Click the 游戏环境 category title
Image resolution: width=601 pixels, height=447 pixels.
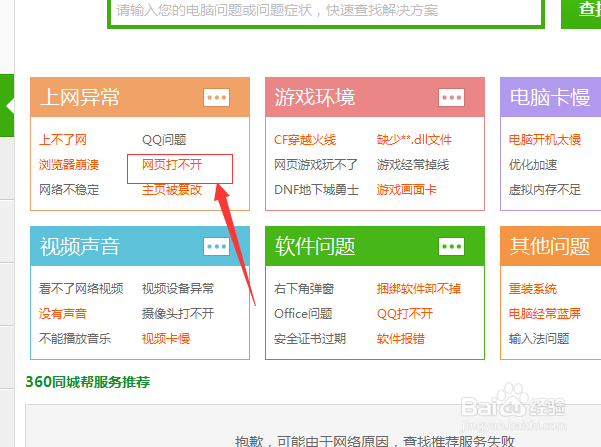tap(315, 97)
